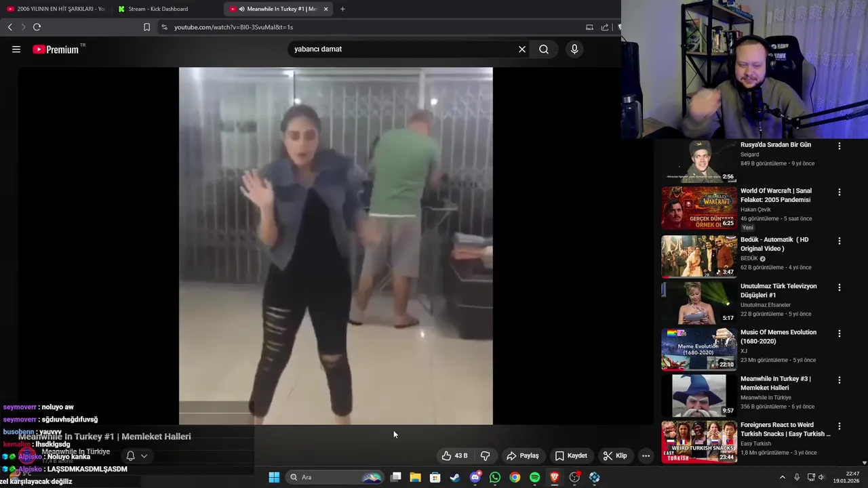Open the YouTube hamburger guide menu
The height and width of the screenshot is (488, 868).
pos(16,49)
